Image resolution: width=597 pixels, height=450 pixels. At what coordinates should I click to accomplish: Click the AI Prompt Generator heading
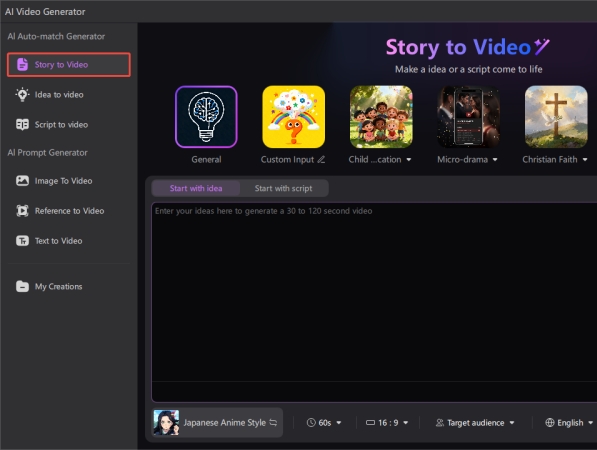pos(47,153)
